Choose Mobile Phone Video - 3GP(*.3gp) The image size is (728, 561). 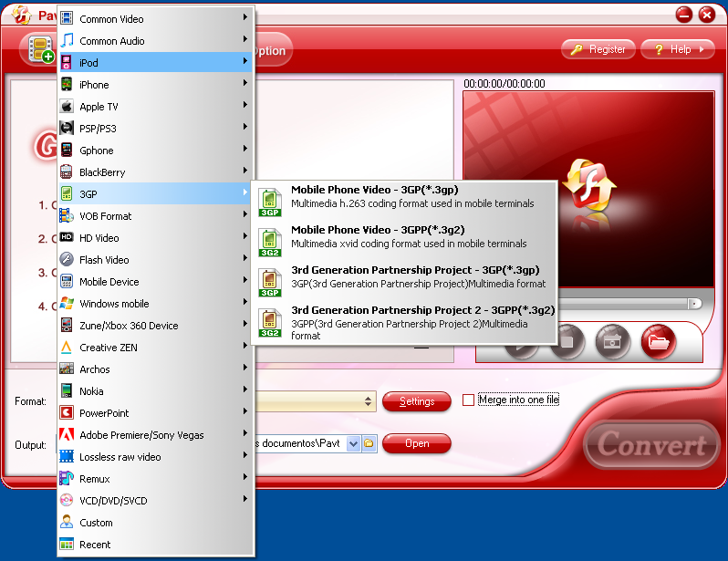click(404, 202)
